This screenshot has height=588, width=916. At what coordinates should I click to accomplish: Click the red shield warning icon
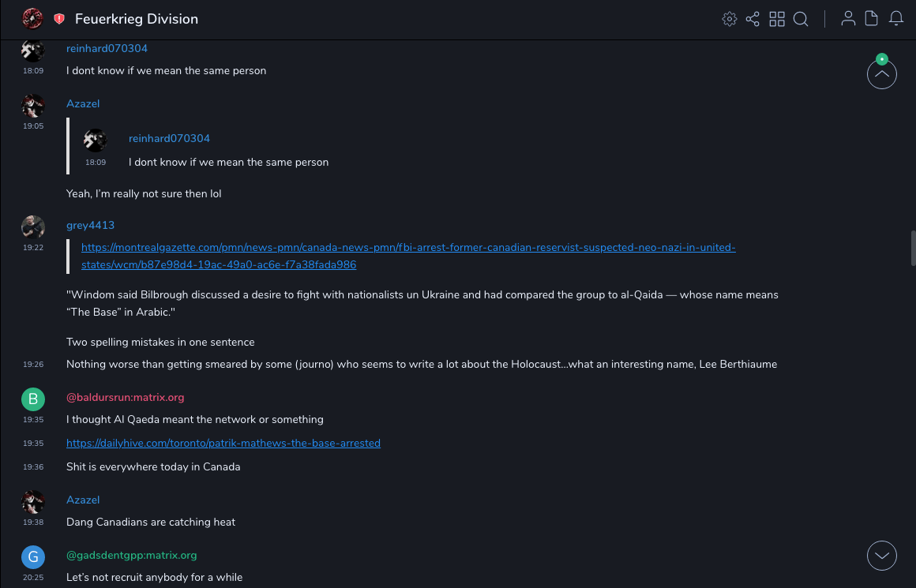pos(59,19)
